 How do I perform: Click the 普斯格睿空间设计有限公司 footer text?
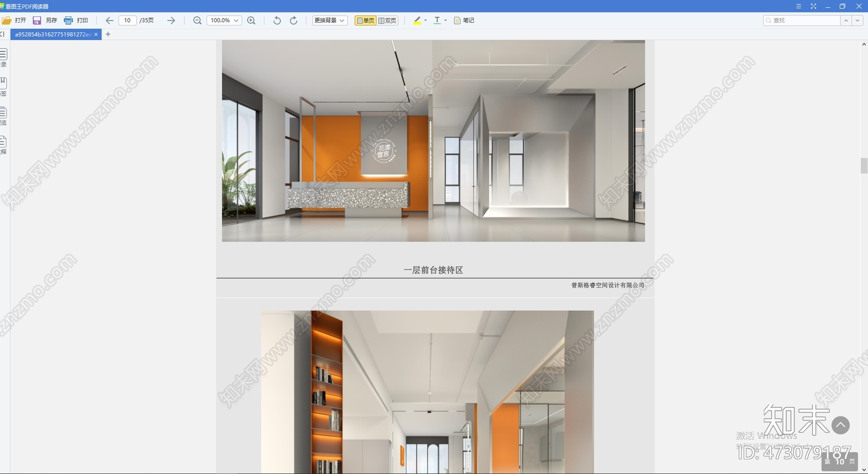[x=608, y=285]
